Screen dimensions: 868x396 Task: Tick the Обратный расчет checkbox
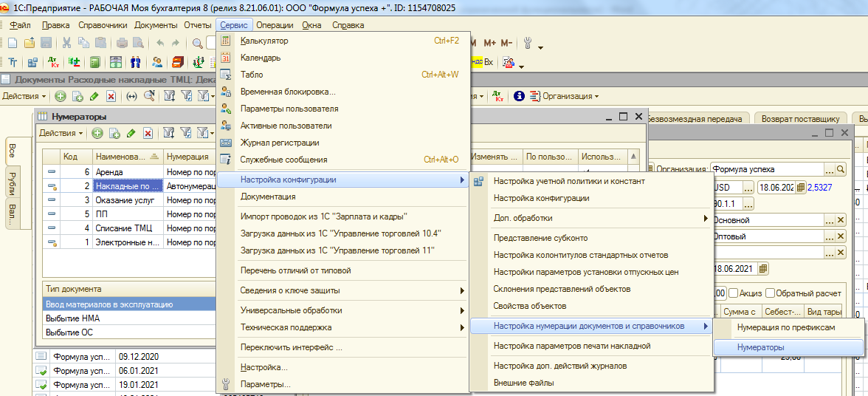point(770,292)
